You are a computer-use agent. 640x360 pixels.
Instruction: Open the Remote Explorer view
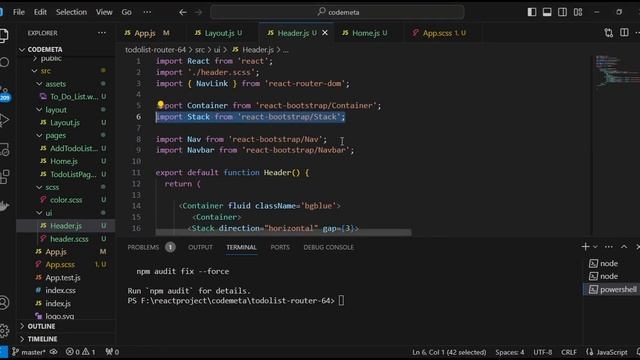point(4,150)
